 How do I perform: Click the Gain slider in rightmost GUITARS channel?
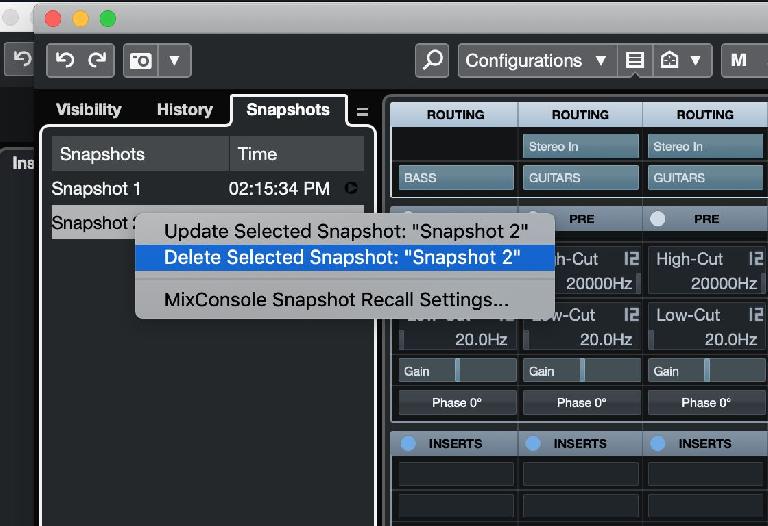point(706,371)
